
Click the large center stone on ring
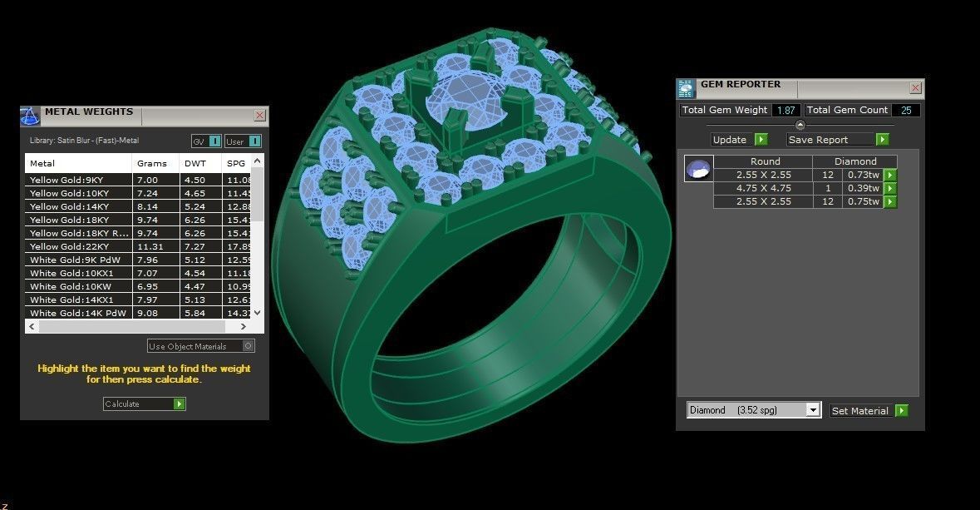[474, 102]
